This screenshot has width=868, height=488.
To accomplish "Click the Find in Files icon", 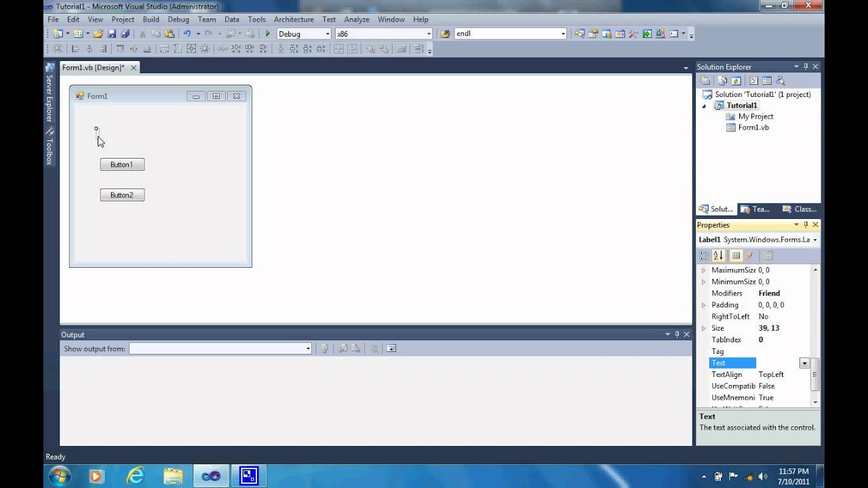I will 445,33.
